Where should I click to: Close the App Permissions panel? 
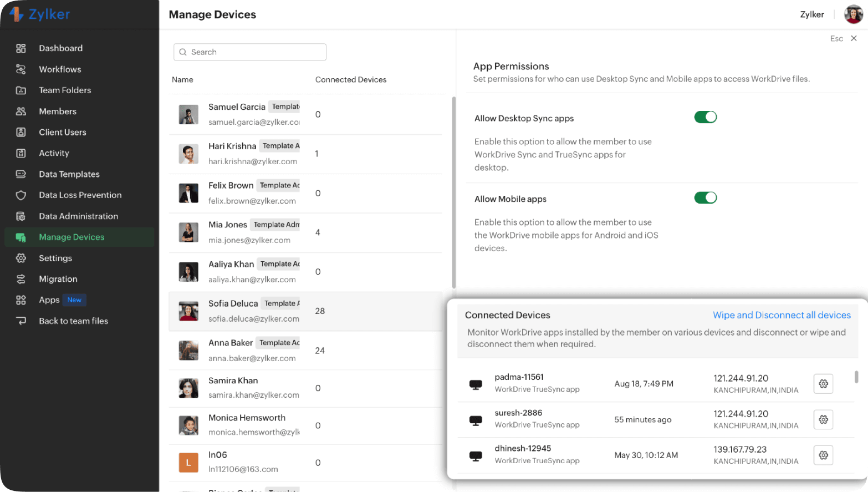[854, 38]
